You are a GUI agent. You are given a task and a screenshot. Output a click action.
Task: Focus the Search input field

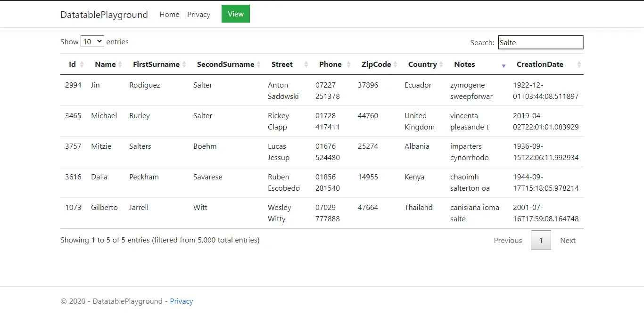coord(540,42)
